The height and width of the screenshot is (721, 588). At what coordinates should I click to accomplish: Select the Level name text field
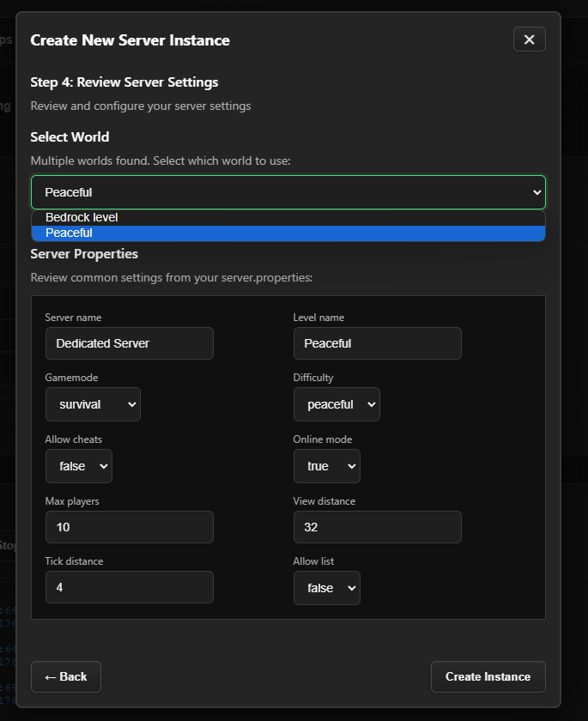377,343
